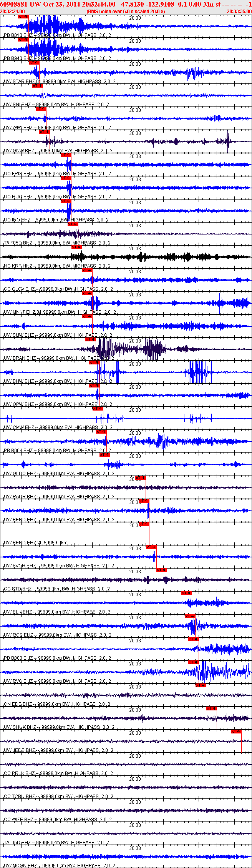Click the UW BHW EHZ label

point(58,381)
